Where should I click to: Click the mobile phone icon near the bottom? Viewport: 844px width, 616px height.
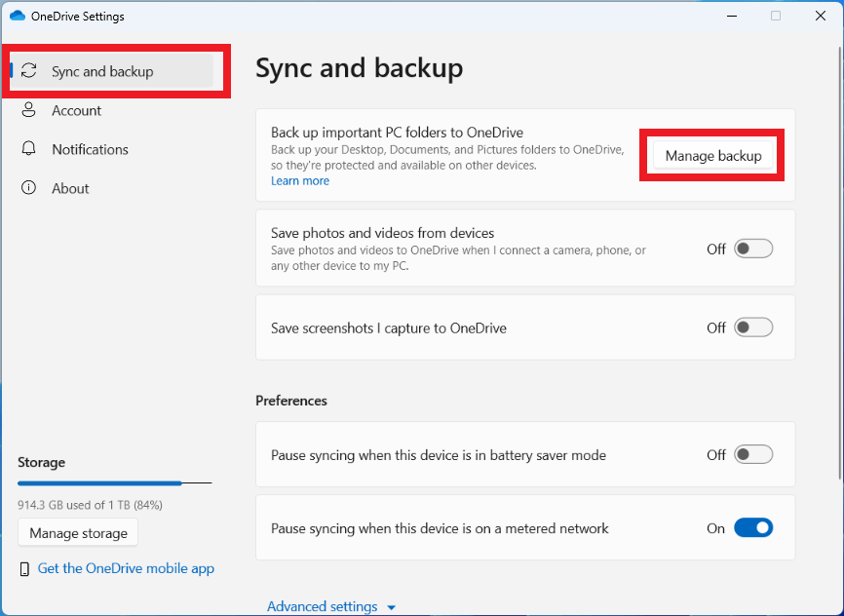coord(26,568)
